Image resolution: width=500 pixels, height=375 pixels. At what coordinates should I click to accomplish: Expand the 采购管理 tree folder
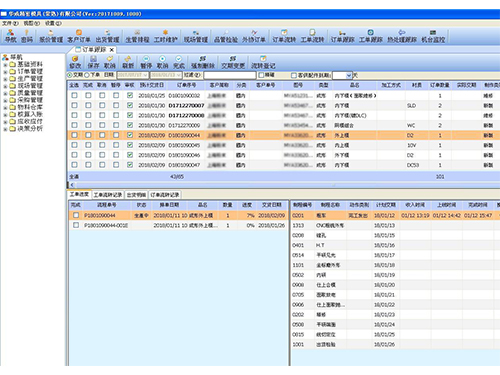[5, 100]
